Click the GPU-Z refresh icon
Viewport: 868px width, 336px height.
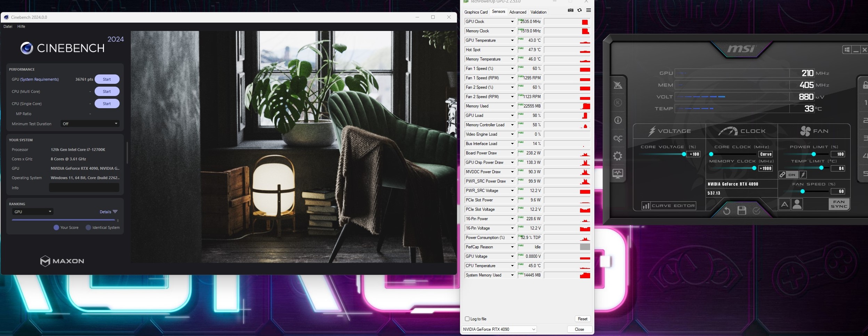click(579, 10)
